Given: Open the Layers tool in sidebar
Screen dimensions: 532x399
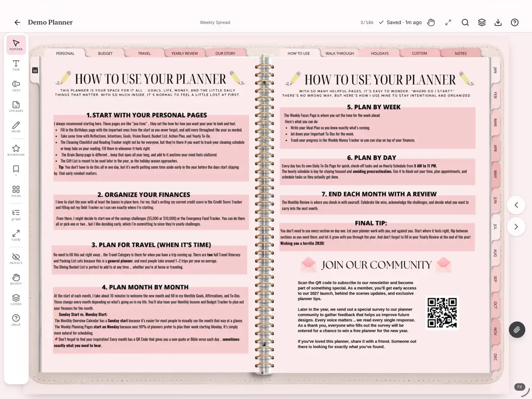Looking at the screenshot, I should pyautogui.click(x=16, y=299).
